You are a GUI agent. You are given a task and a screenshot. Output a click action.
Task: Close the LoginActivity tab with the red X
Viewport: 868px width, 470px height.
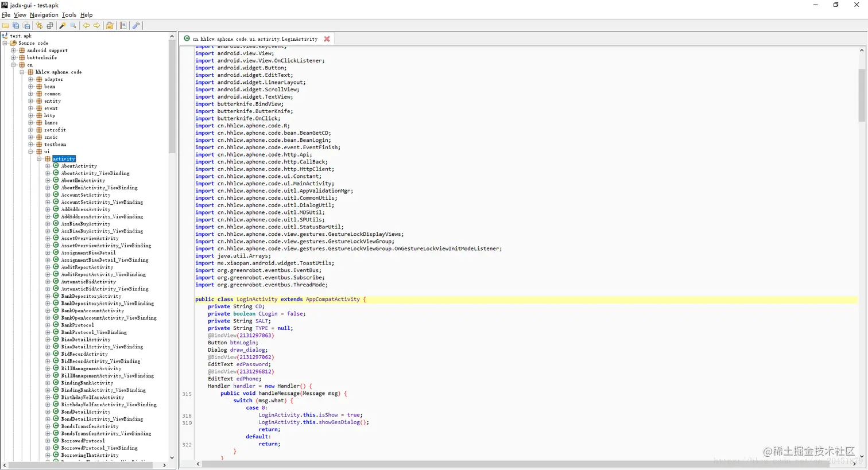(327, 39)
